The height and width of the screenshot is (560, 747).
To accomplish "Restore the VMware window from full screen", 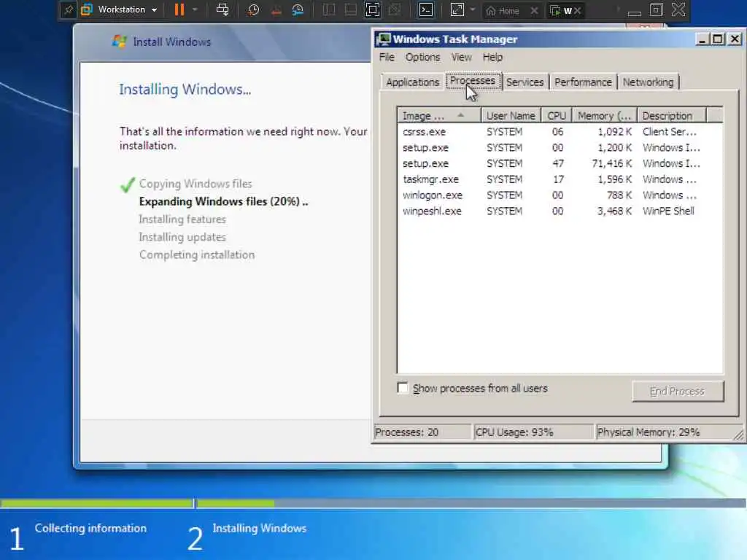I will pos(656,9).
